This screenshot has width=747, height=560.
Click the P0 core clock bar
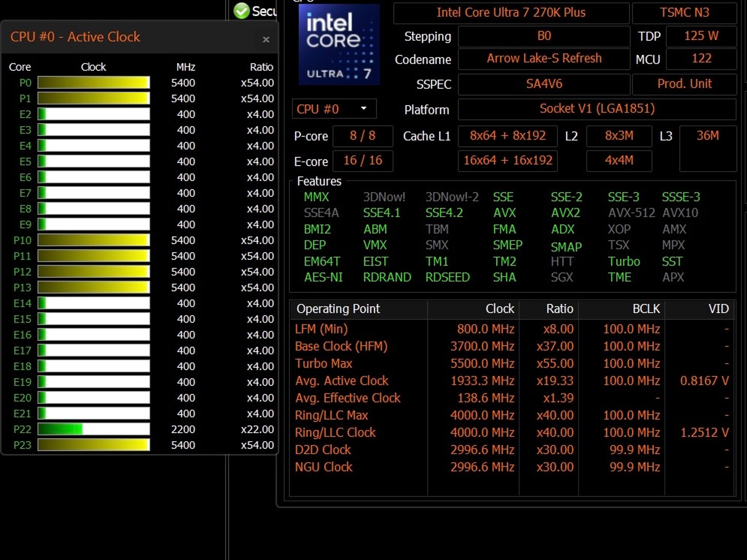point(94,83)
